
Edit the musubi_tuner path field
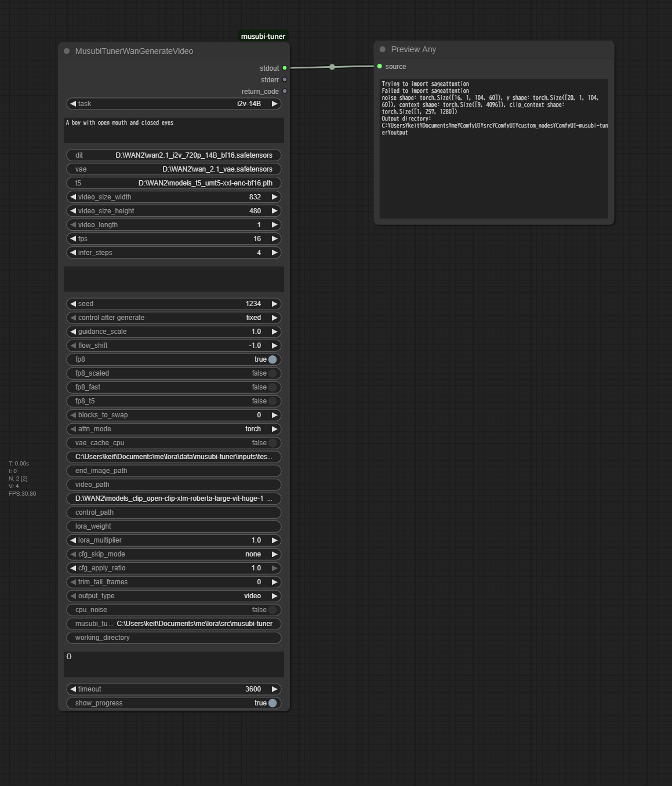tap(174, 624)
